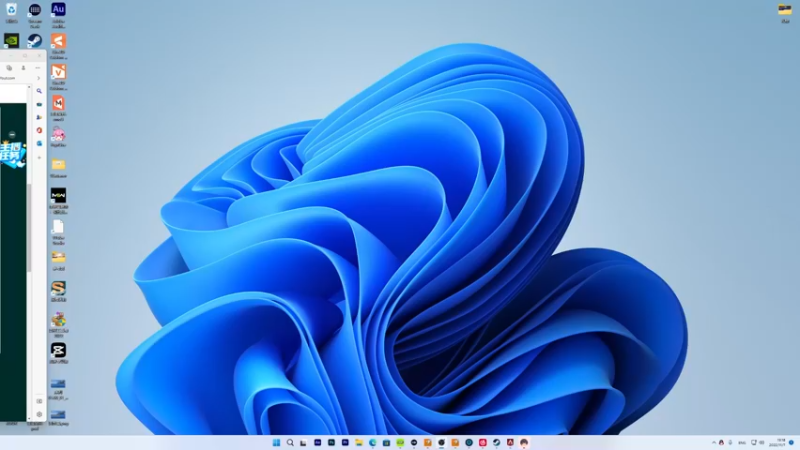This screenshot has width=800, height=450.
Task: Open the notification badge in the taskbar corner
Action: pos(791,442)
